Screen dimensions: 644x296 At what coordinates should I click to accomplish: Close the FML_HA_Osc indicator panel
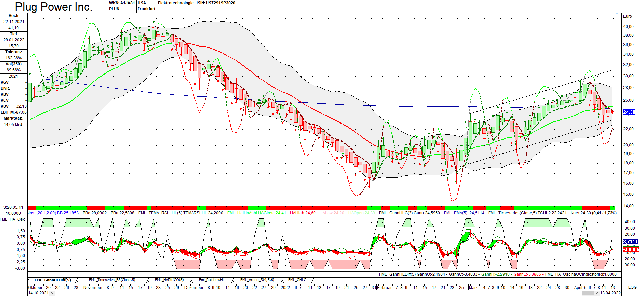[x=619, y=219]
